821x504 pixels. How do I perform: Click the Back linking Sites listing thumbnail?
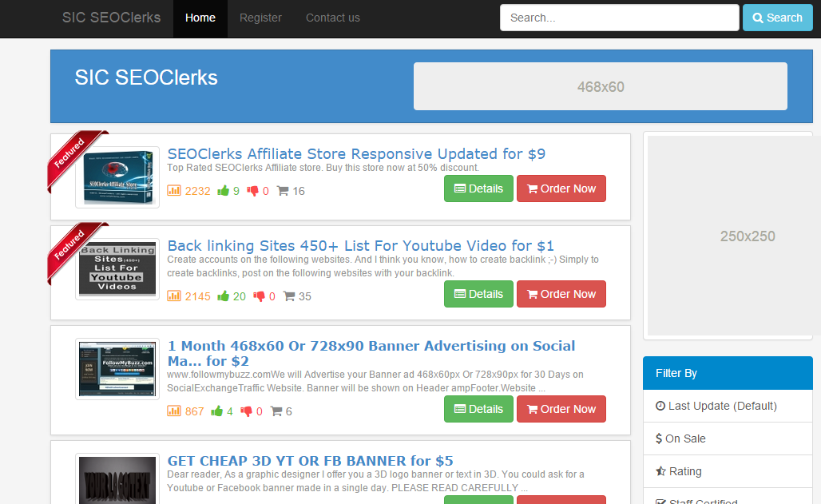[x=117, y=268]
